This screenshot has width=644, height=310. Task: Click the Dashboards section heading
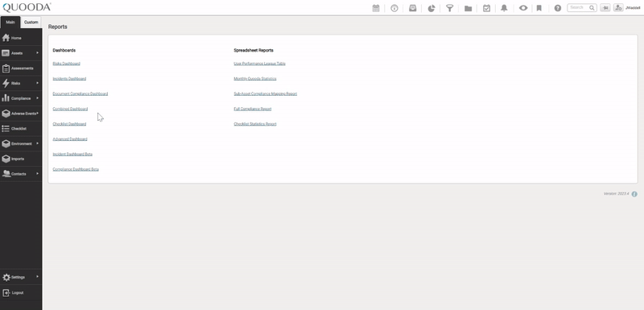point(64,51)
